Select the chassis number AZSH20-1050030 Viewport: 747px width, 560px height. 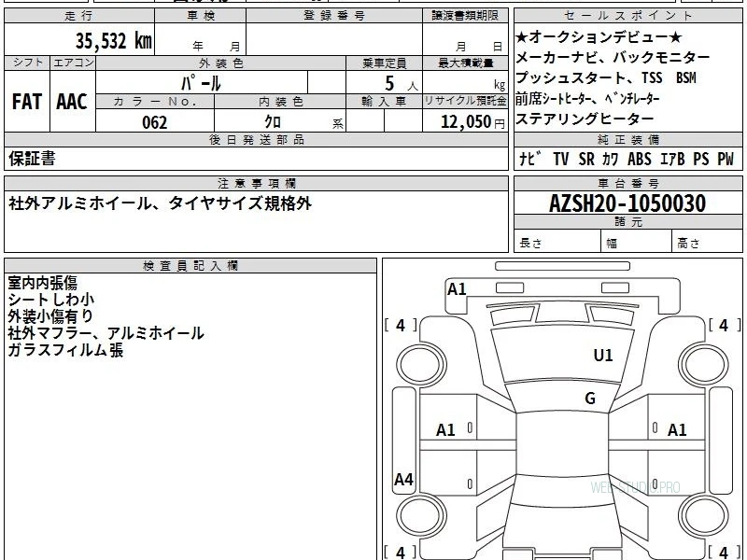point(627,203)
